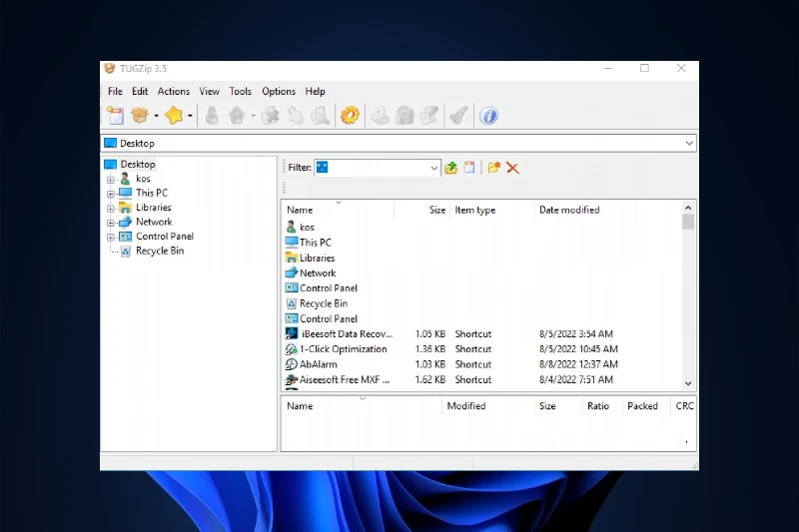
Task: Open the Help menu
Action: [x=315, y=91]
